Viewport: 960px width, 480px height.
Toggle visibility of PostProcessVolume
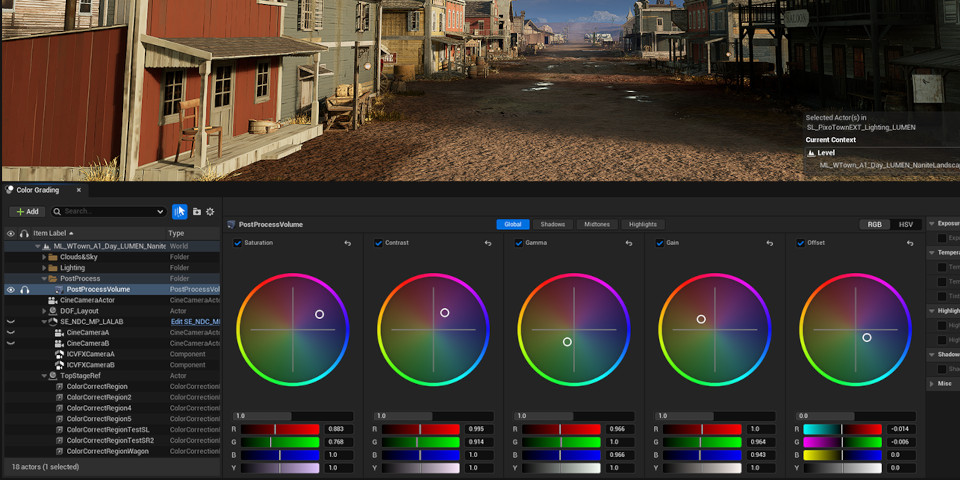[x=11, y=290]
